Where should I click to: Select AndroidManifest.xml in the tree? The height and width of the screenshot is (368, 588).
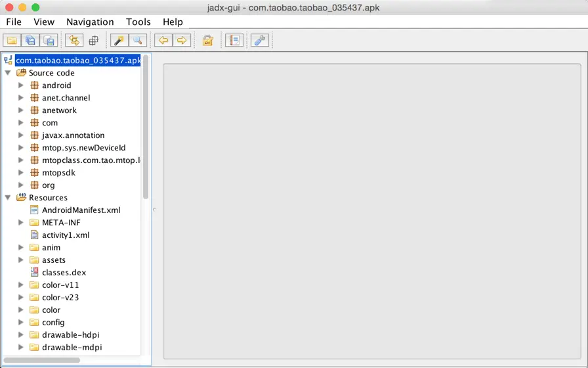pyautogui.click(x=81, y=210)
